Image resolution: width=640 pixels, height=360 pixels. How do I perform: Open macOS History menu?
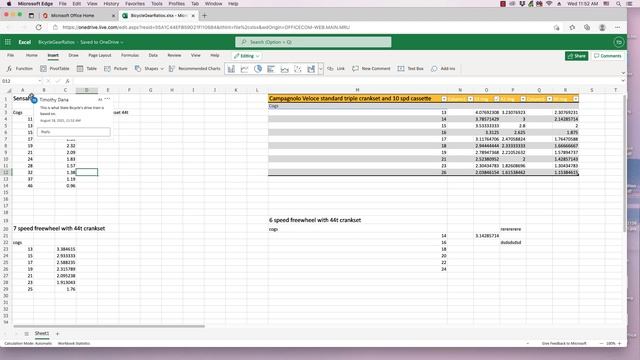click(x=111, y=4)
